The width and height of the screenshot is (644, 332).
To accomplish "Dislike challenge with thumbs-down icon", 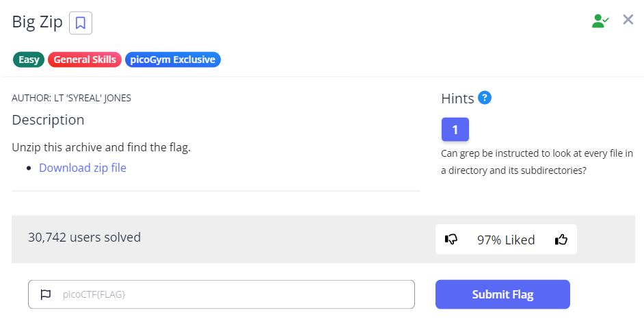I will (x=451, y=240).
